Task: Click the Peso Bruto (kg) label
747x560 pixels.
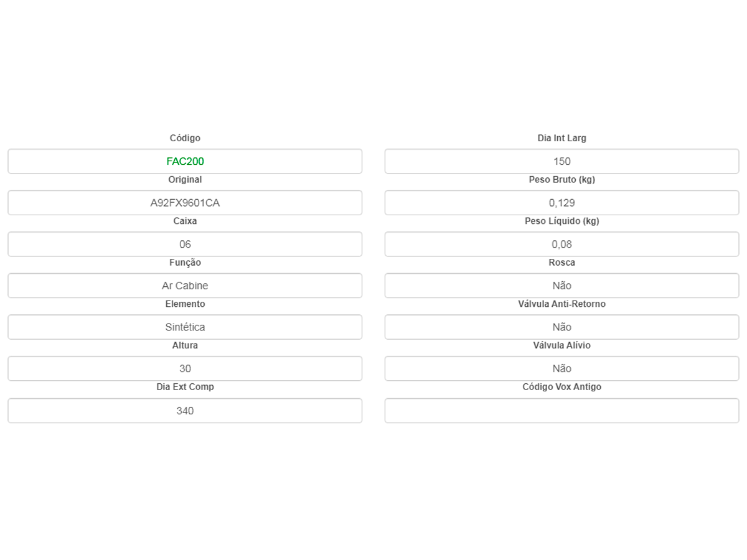Action: pos(561,180)
